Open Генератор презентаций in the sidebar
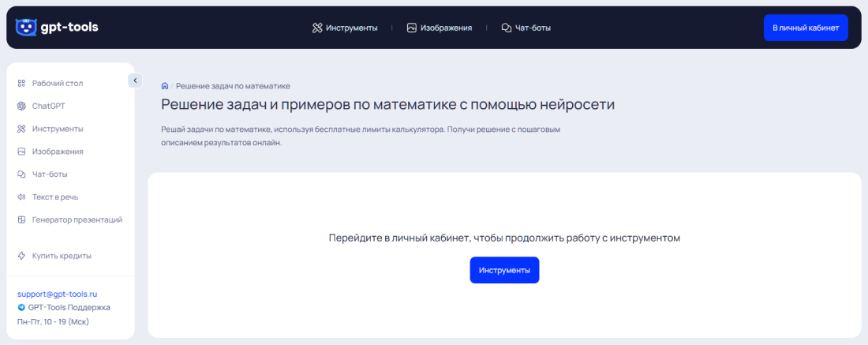The image size is (868, 345). (x=77, y=219)
